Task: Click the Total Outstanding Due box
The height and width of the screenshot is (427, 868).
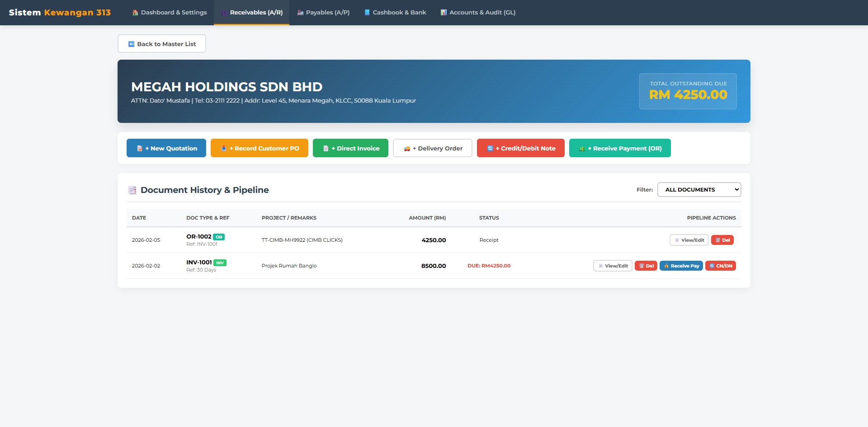Action: point(688,91)
